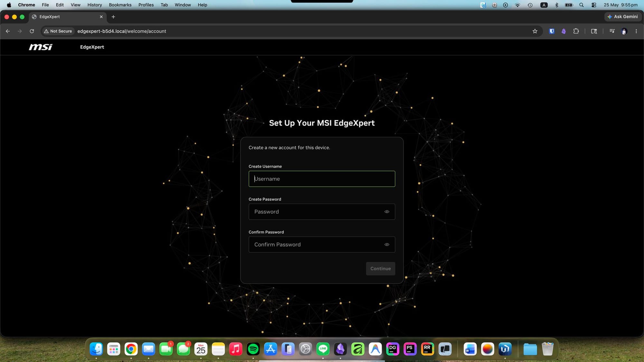Screen dimensions: 644x362
Task: Click the MSI logo in the header
Action: point(41,47)
